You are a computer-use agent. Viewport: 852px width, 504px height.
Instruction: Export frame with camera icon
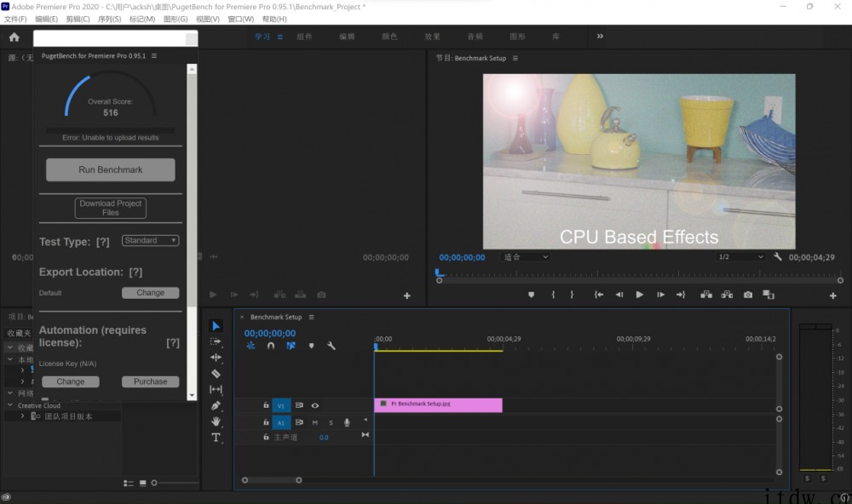click(748, 295)
